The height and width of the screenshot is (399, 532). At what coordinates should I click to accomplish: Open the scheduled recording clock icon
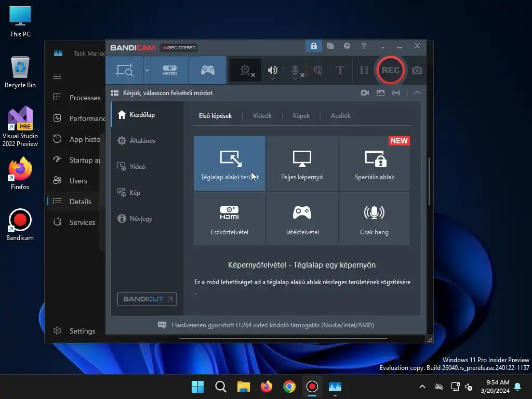[347, 46]
